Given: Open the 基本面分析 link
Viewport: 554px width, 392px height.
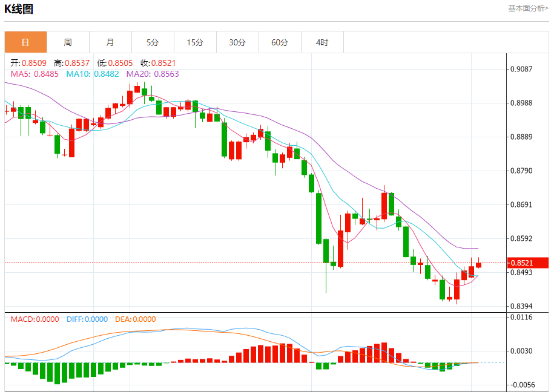Looking at the screenshot, I should tap(528, 8).
